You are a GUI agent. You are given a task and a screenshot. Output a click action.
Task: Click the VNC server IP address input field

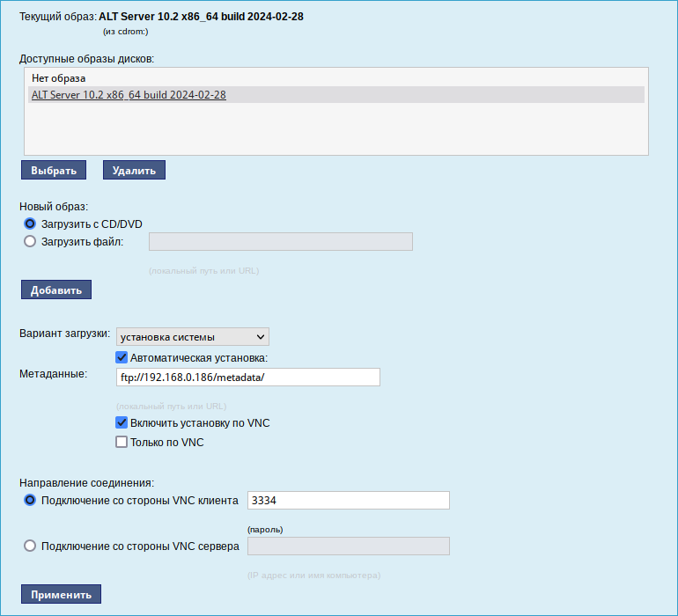(x=349, y=546)
